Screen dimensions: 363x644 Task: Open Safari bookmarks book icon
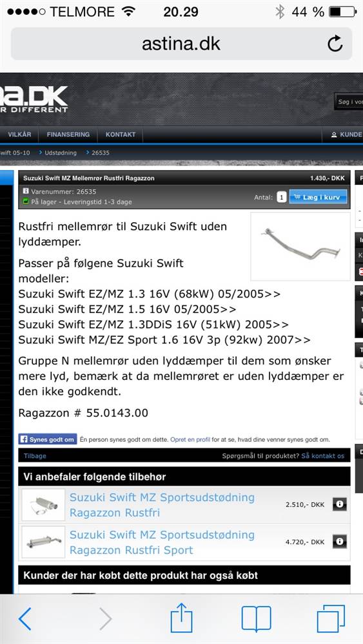256,619
